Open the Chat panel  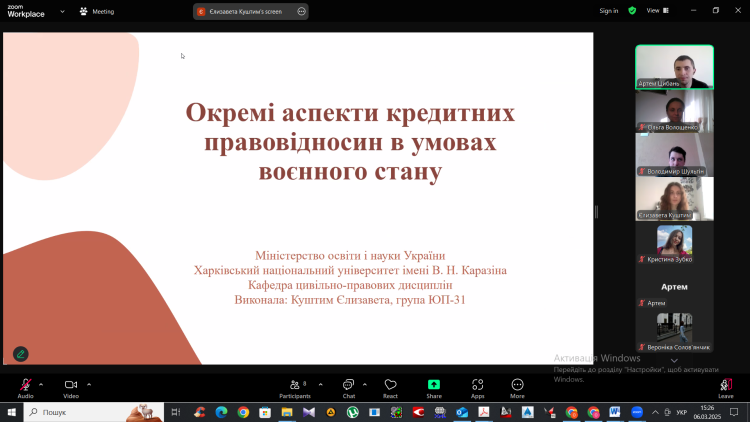(349, 388)
